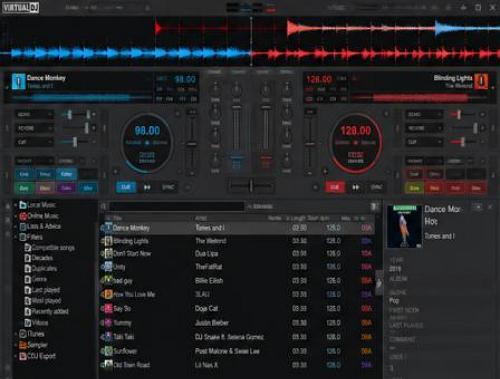This screenshot has width=500, height=379.
Task: Select the Videos filter folder
Action: 36,323
